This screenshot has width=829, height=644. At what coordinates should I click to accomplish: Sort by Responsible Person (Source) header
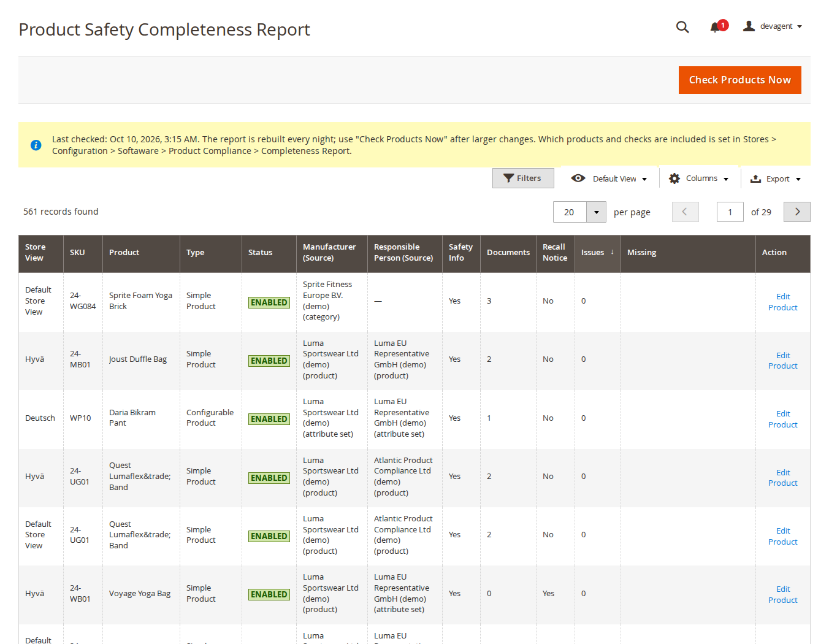click(405, 253)
